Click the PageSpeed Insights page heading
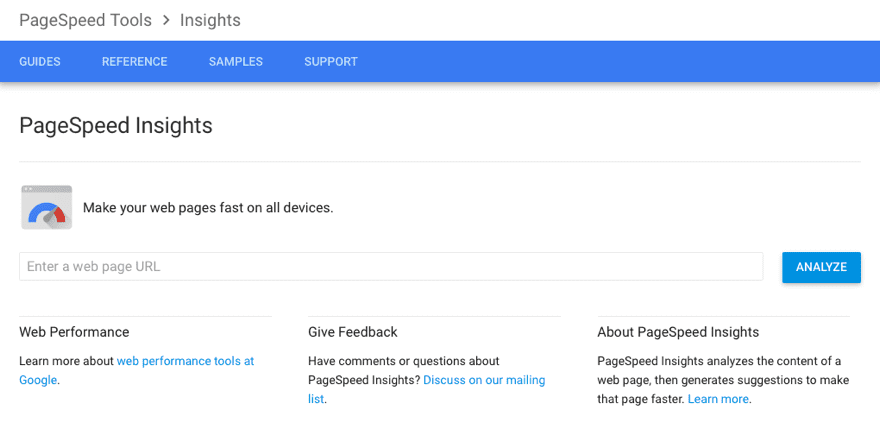Screen dimensions: 880x423 click(116, 126)
